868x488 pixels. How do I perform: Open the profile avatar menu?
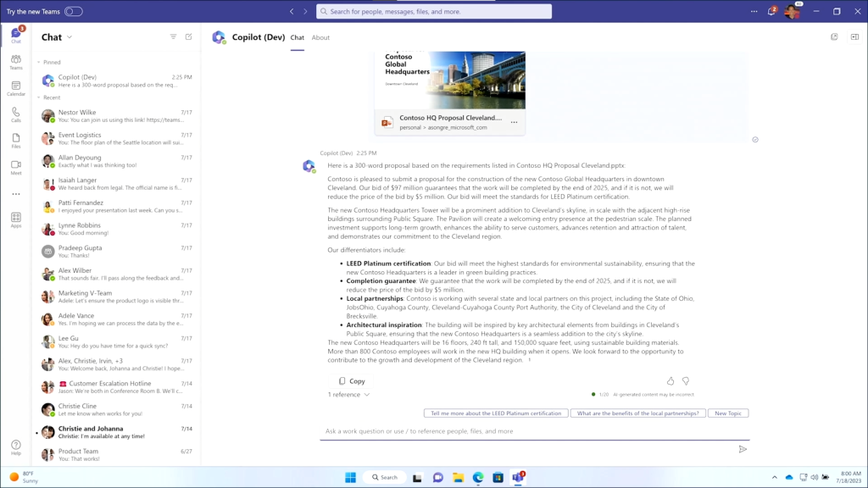pos(793,11)
